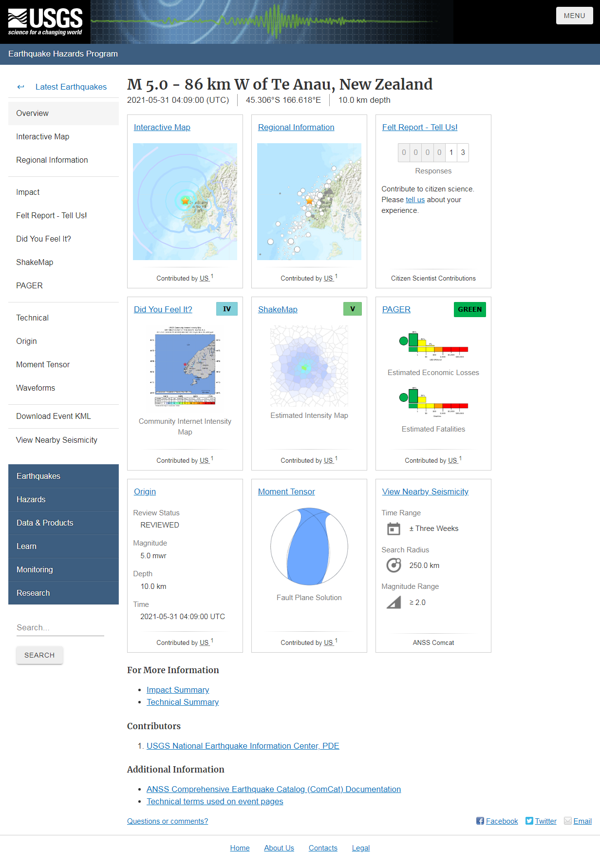Click the Estimated Intensity Map thumbnail

[309, 366]
